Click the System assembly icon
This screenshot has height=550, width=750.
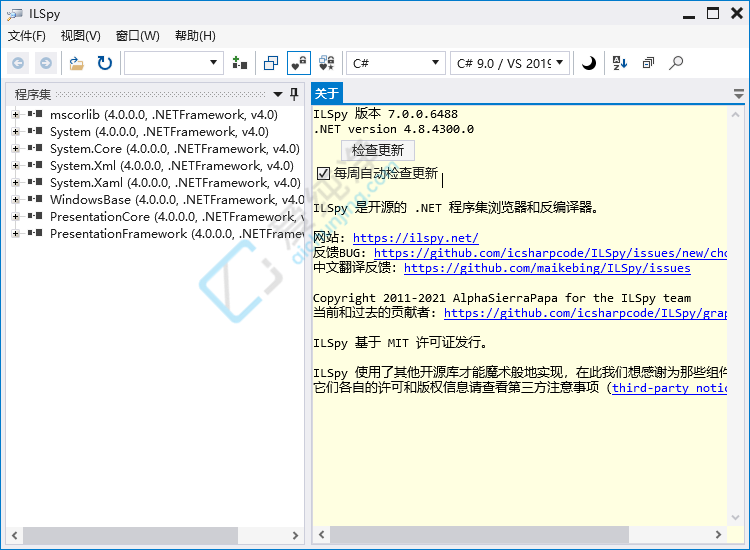coord(35,131)
